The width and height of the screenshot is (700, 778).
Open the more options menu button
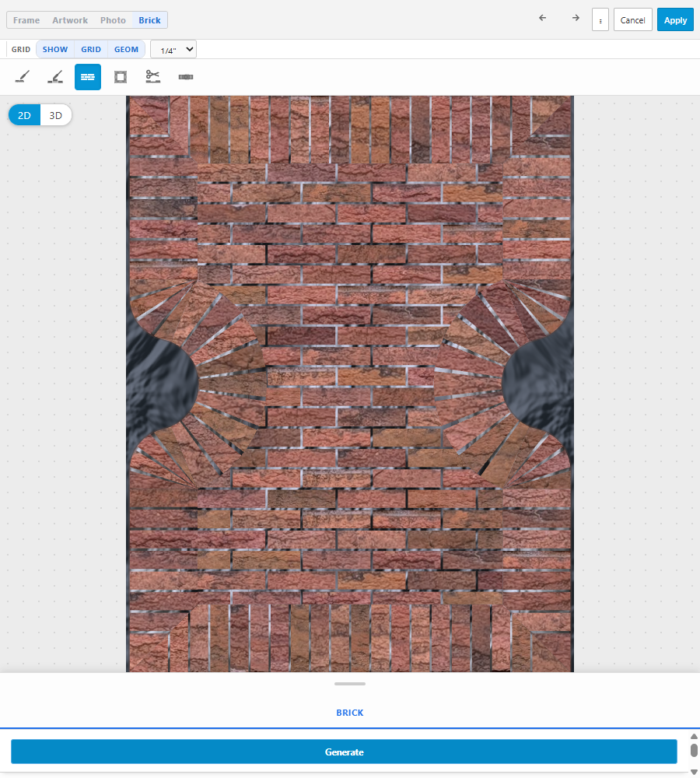[600, 20]
